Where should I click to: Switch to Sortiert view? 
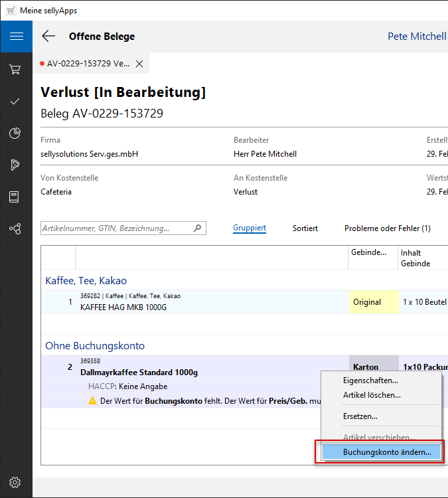[305, 228]
